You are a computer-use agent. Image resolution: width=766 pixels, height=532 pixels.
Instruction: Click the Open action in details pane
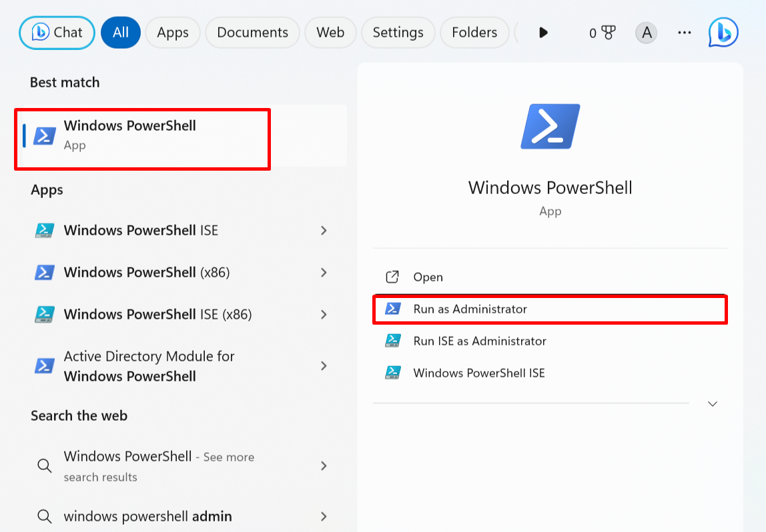coord(550,277)
